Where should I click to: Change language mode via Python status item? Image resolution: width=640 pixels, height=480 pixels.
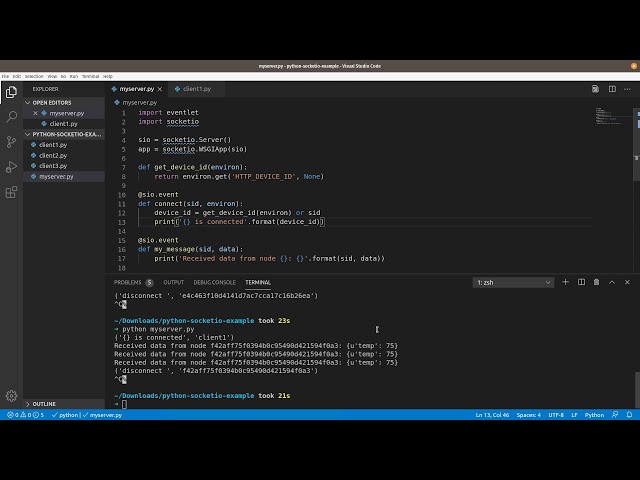[594, 415]
